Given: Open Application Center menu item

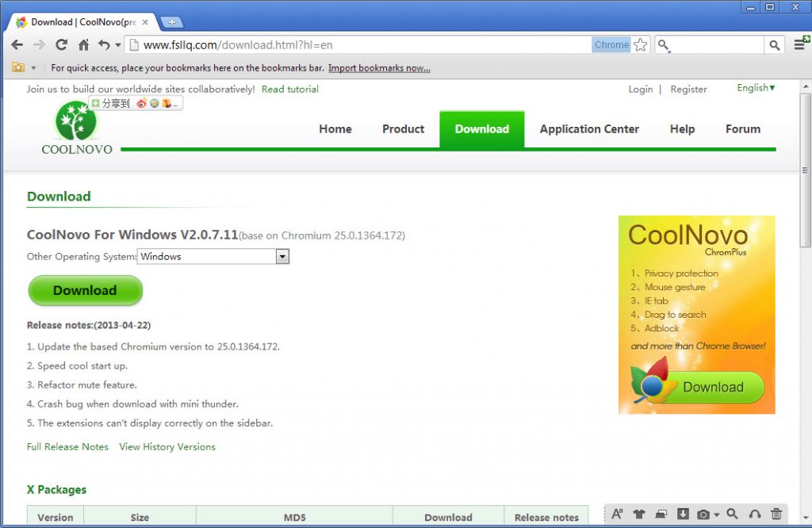Looking at the screenshot, I should click(x=589, y=129).
